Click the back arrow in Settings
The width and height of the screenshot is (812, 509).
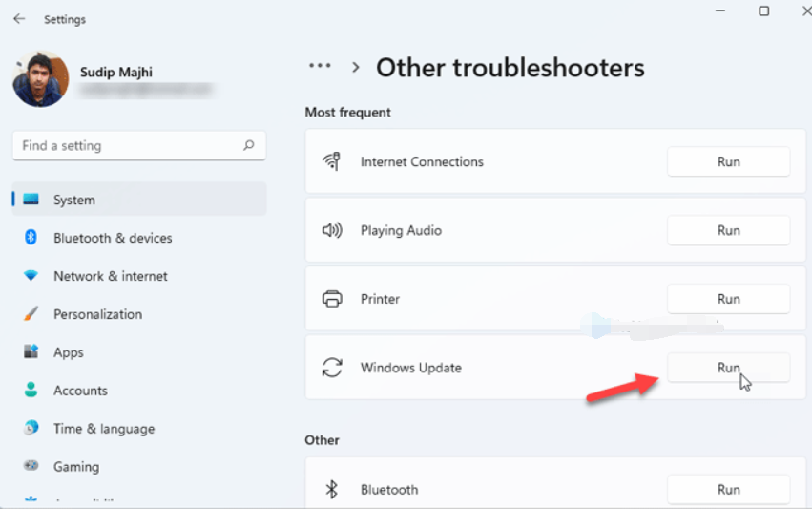19,19
